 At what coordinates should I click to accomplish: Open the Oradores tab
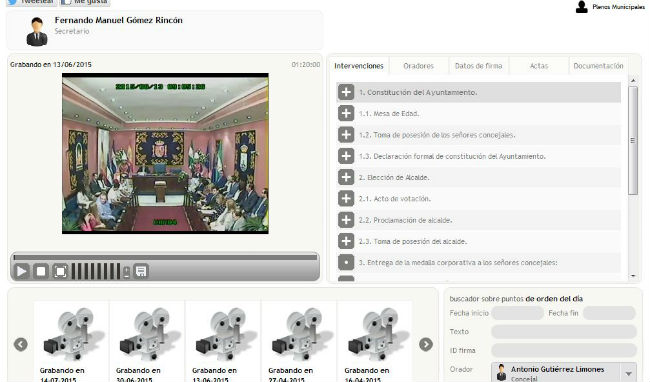point(419,66)
